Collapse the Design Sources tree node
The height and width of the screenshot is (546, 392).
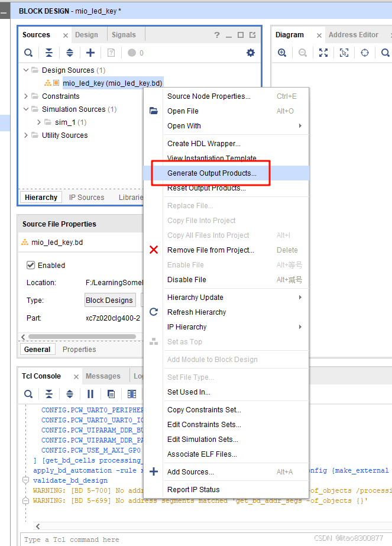click(26, 70)
